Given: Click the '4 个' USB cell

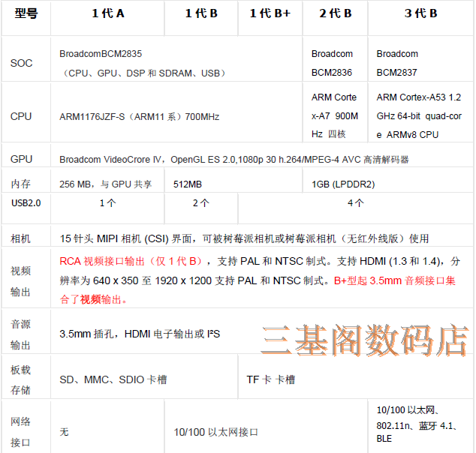Looking at the screenshot, I should (x=355, y=202).
